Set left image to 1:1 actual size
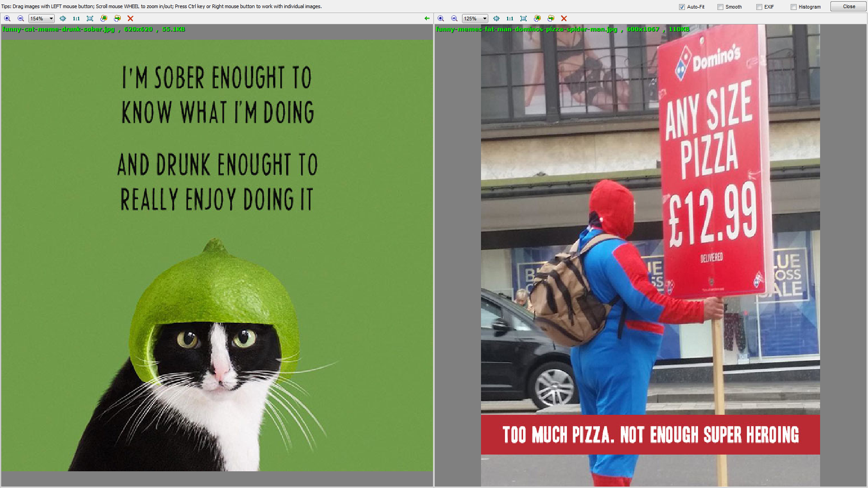Screen dimensions: 868x488 point(76,19)
